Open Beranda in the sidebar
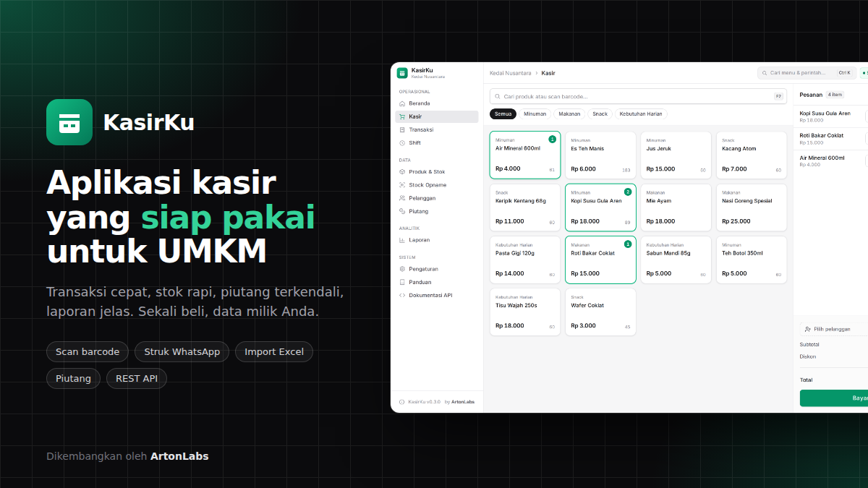Image resolution: width=868 pixels, height=488 pixels. [x=437, y=103]
